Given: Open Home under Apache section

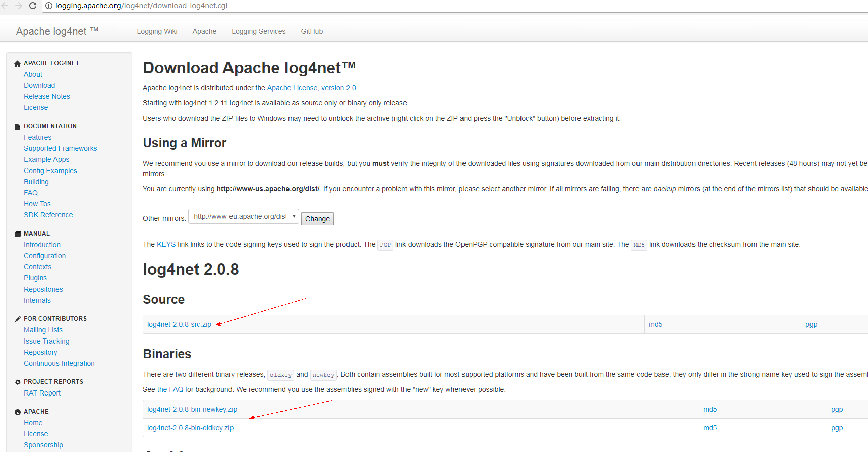Looking at the screenshot, I should (x=33, y=423).
